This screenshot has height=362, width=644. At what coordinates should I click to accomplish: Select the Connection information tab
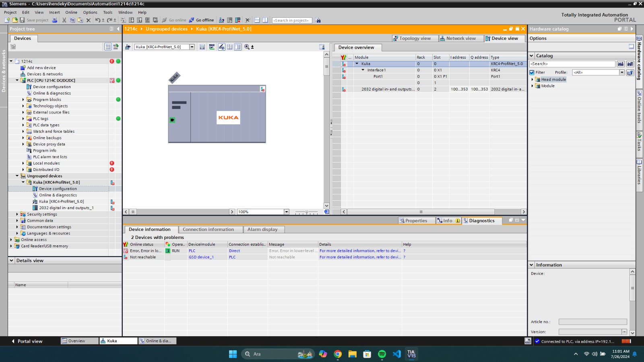(208, 230)
